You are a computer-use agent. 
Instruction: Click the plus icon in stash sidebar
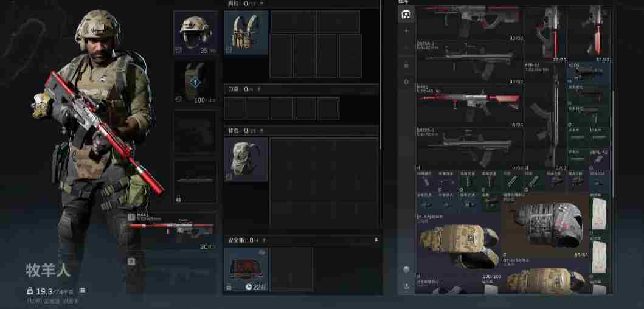406,31
